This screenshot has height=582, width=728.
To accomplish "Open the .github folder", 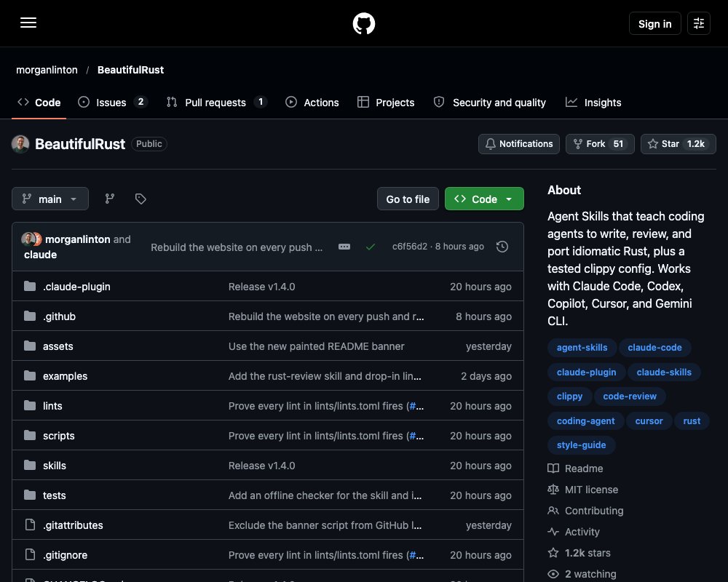I will pos(59,316).
